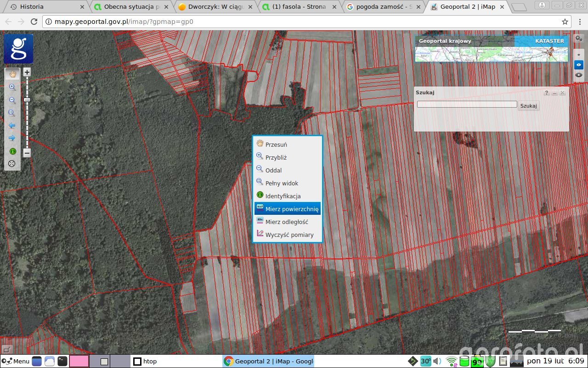Click inside the Szukaj text field

pyautogui.click(x=467, y=104)
